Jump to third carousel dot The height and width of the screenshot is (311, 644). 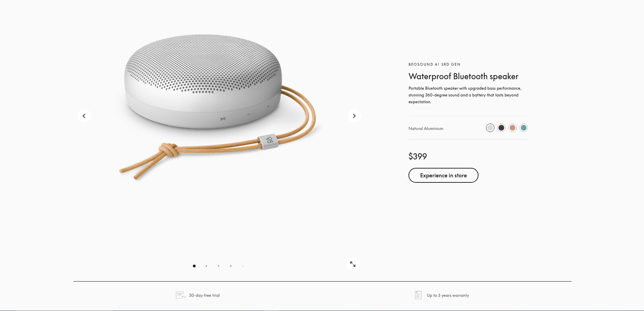[x=219, y=266]
